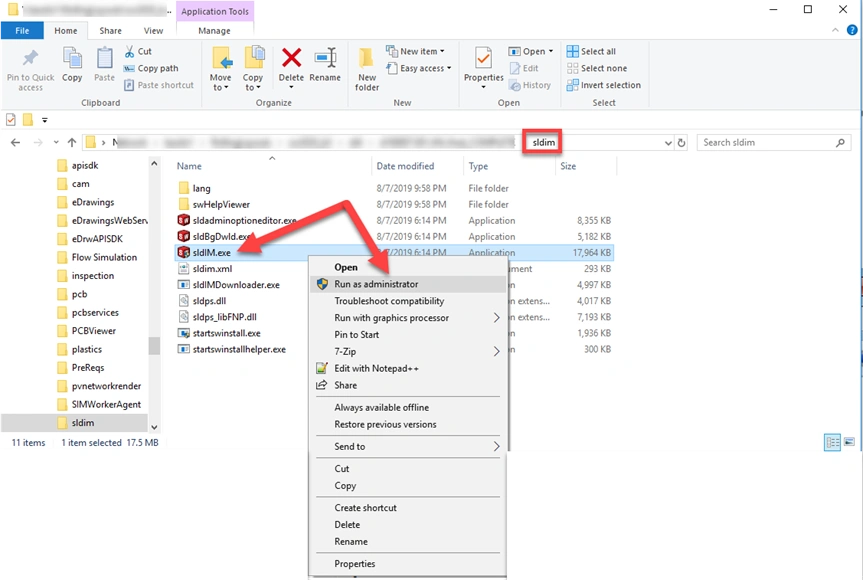The height and width of the screenshot is (580, 863).
Task: Click the Properties ribbon icon
Action: [483, 58]
